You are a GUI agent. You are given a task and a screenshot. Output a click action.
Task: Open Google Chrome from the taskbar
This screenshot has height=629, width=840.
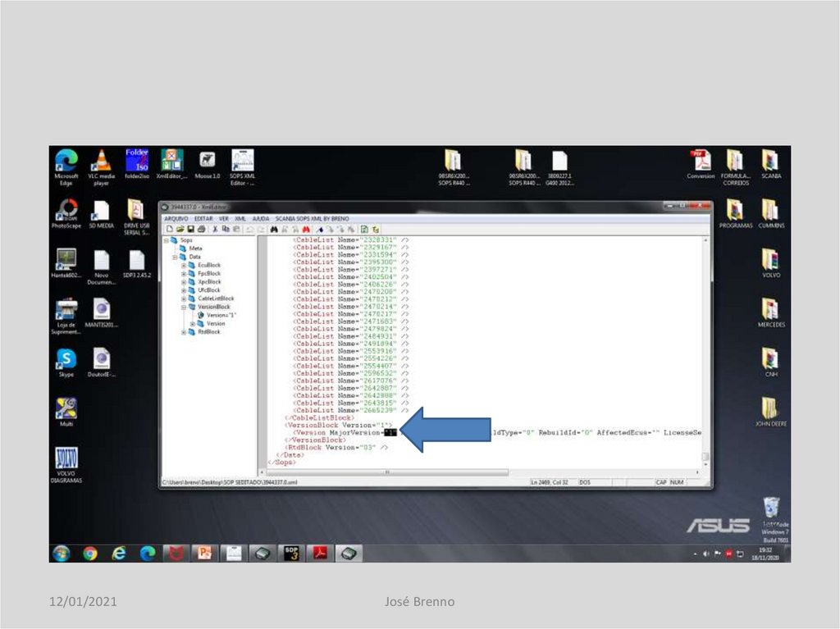tap(90, 553)
